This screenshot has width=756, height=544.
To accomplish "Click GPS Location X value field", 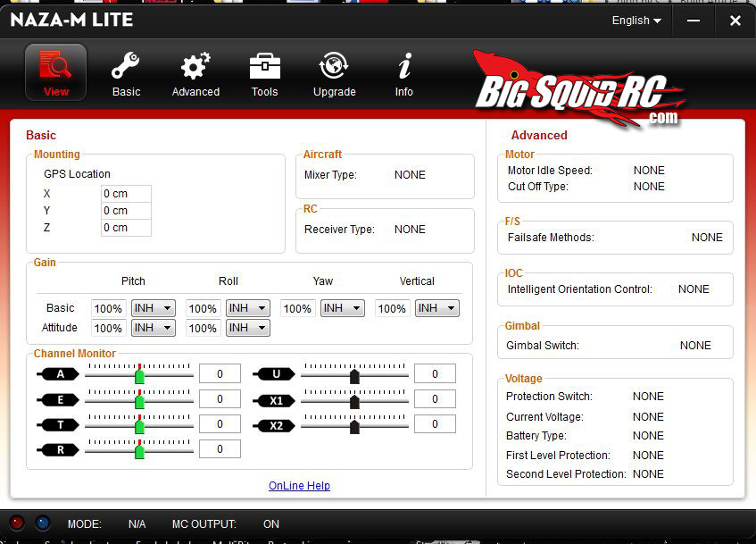I will (126, 194).
